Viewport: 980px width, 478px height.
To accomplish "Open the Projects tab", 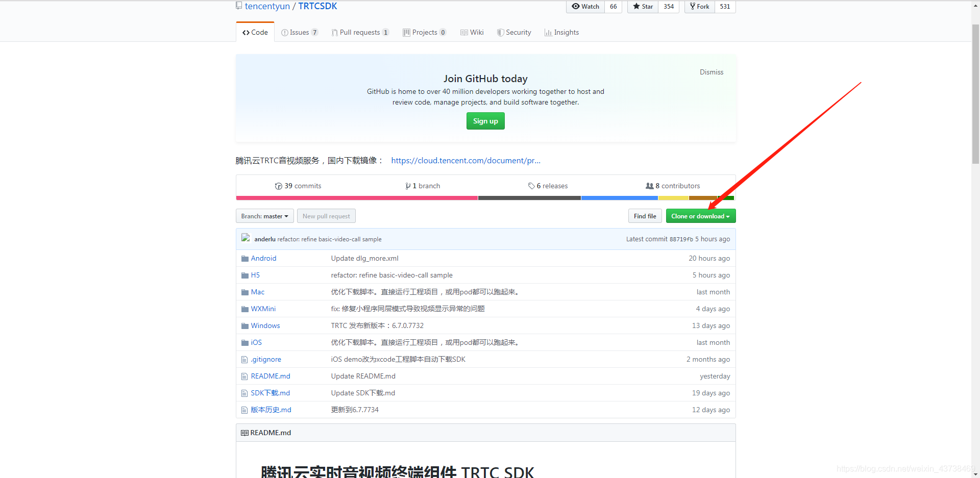I will [425, 32].
